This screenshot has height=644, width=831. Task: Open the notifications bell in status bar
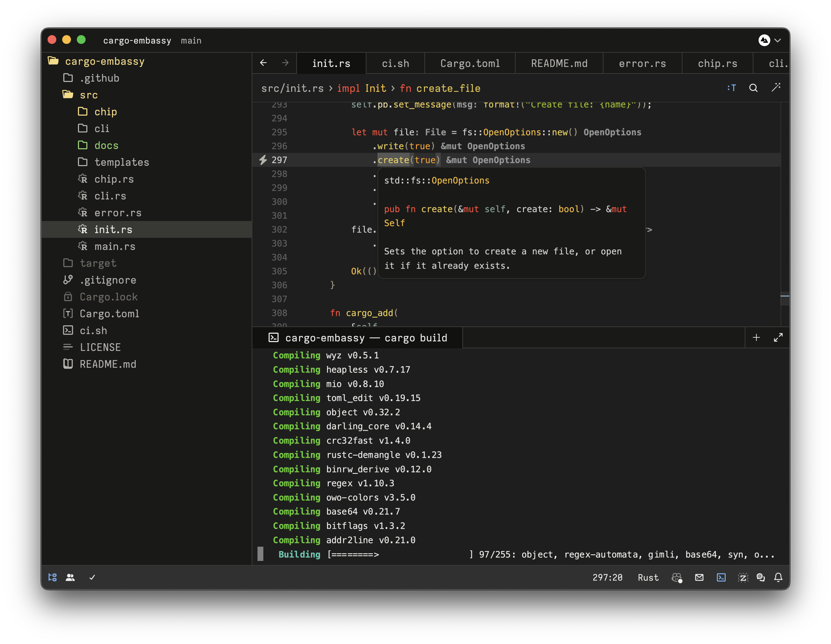pos(778,577)
